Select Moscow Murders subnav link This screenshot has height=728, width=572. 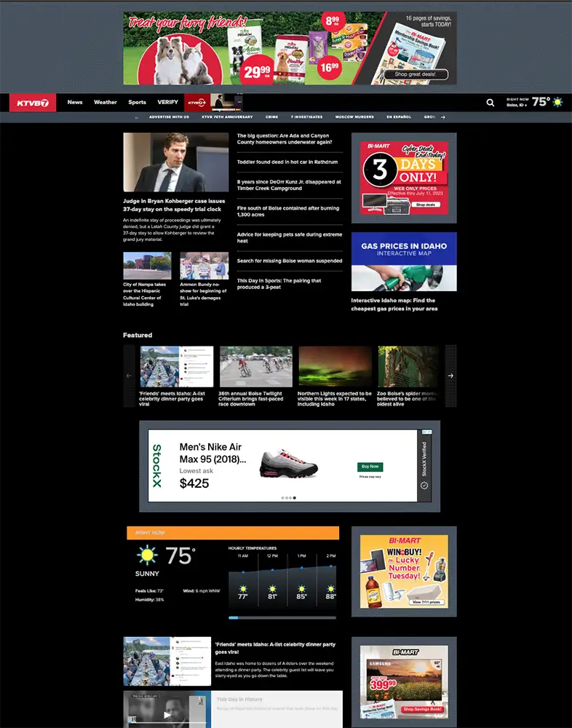pos(354,117)
